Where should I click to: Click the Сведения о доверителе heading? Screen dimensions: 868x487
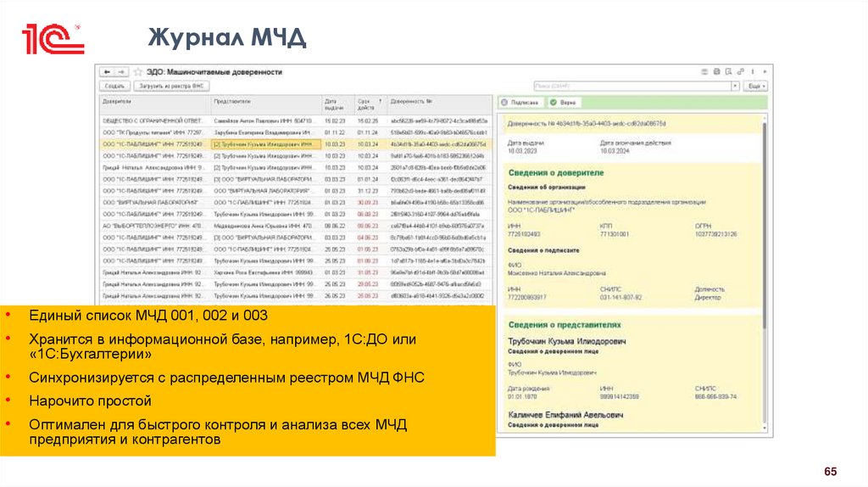click(556, 173)
